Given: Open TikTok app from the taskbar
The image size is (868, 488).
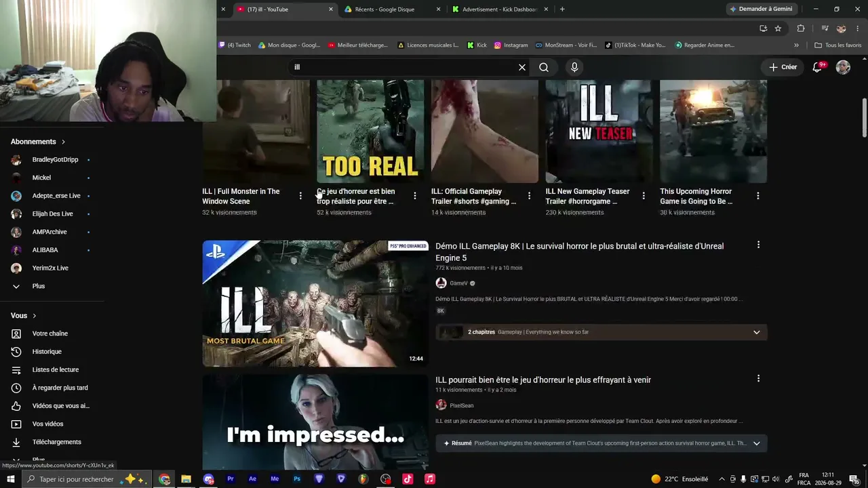Looking at the screenshot, I should tap(408, 479).
